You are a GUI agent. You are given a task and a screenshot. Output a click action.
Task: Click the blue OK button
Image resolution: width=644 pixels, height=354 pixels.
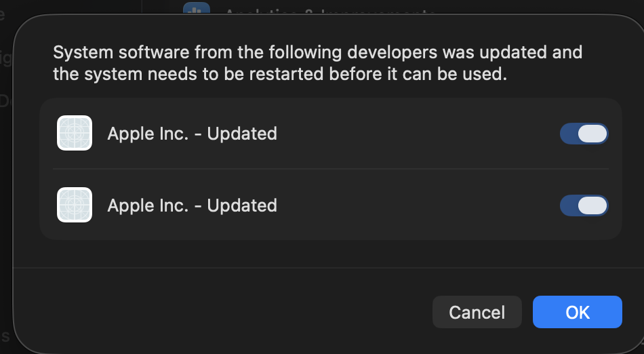578,312
